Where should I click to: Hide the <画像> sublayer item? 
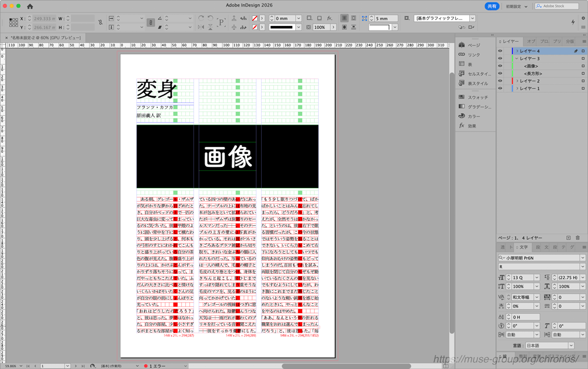click(x=500, y=66)
